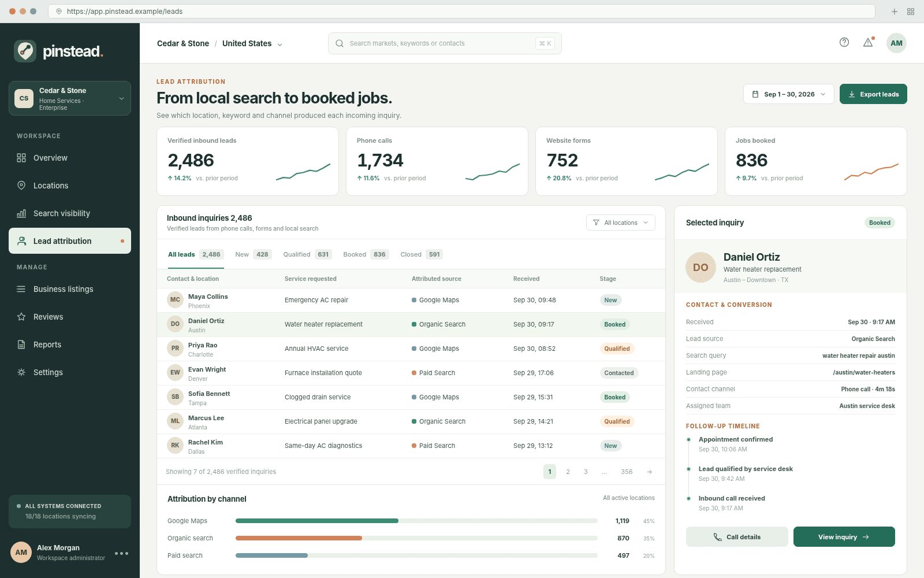Viewport: 924px width, 578px height.
Task: Click the Call details button
Action: tap(737, 537)
